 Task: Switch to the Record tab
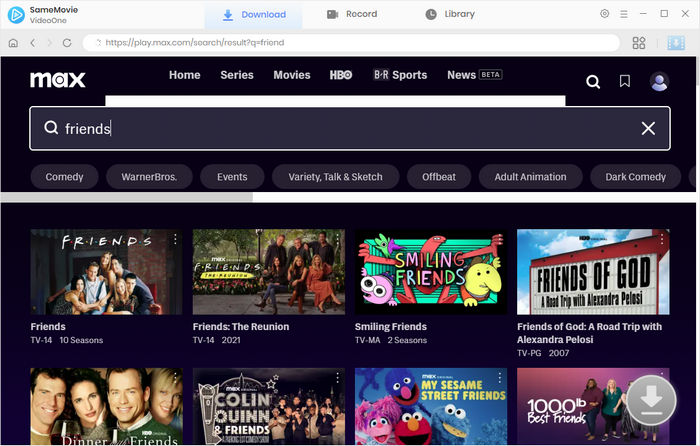coord(352,14)
